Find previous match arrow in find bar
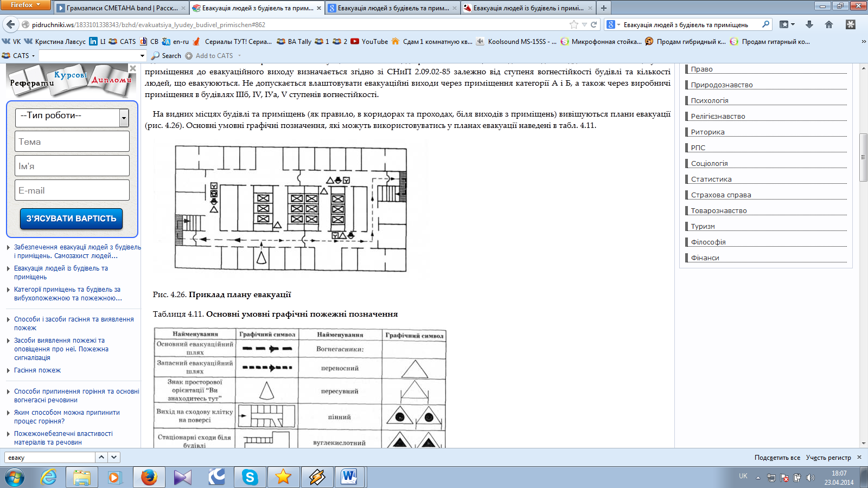 pyautogui.click(x=101, y=457)
